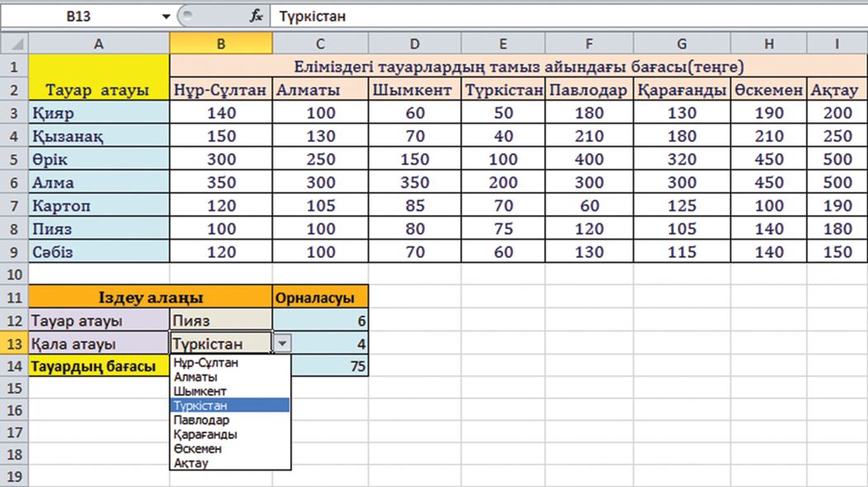Select the Ақтау column heading in row 2
This screenshot has width=868, height=487.
[x=837, y=89]
